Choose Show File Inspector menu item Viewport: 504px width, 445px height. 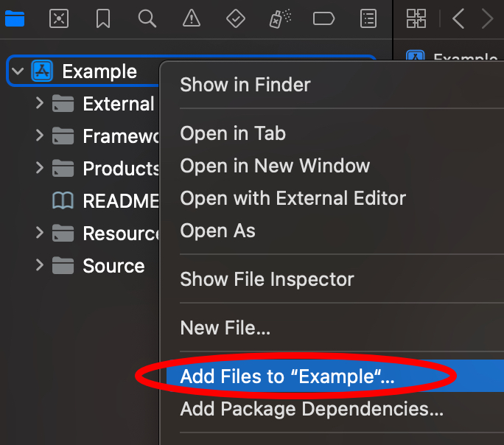tap(267, 279)
